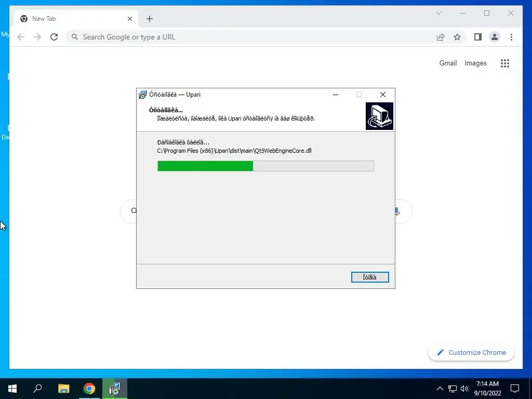Viewport: 532px width, 399px height.
Task: Close the Upari installer window
Action: coord(383,95)
